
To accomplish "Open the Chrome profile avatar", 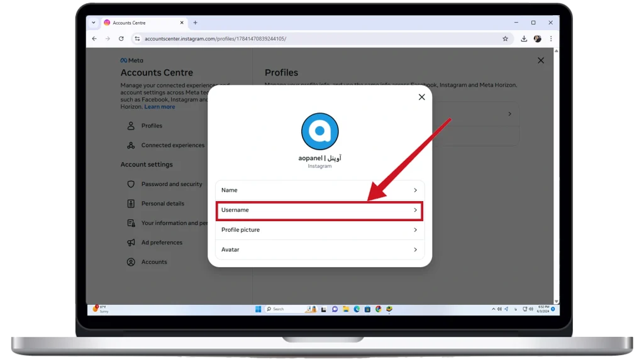I will pos(537,38).
